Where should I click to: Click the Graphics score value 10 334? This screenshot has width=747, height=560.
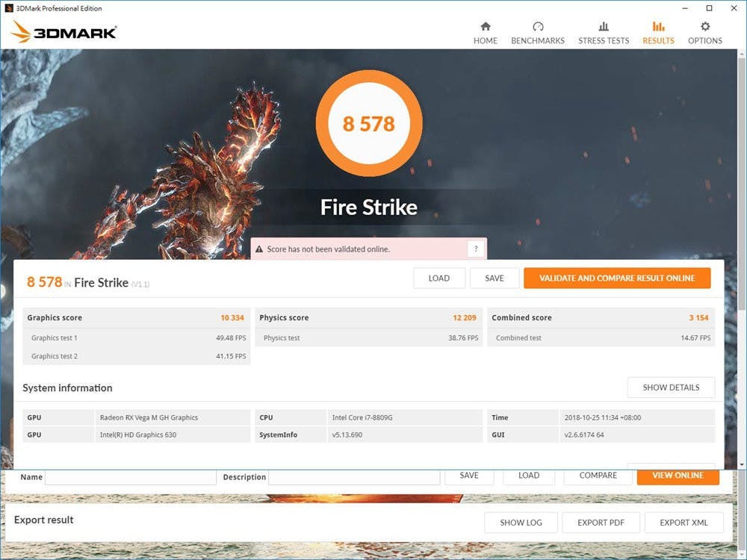[232, 317]
